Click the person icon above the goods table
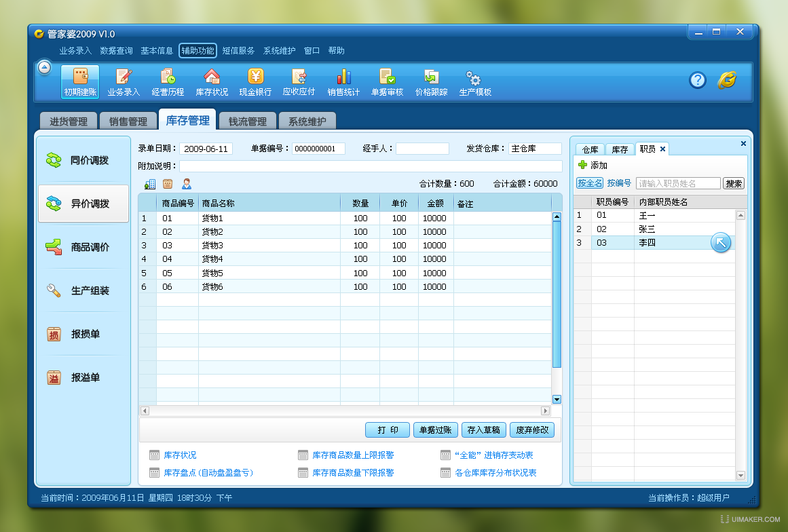The width and height of the screenshot is (788, 532). (186, 183)
